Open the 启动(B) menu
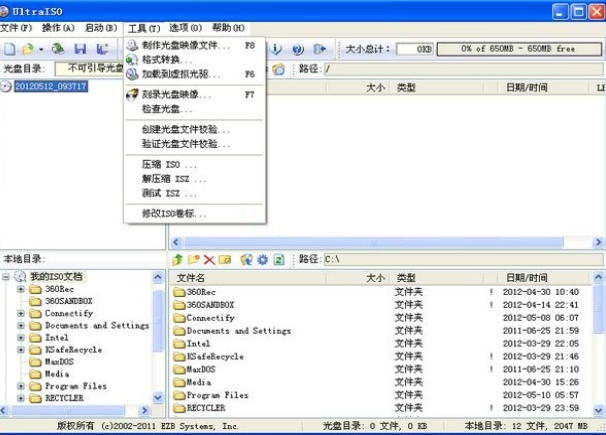The width and height of the screenshot is (606, 435). tap(101, 28)
